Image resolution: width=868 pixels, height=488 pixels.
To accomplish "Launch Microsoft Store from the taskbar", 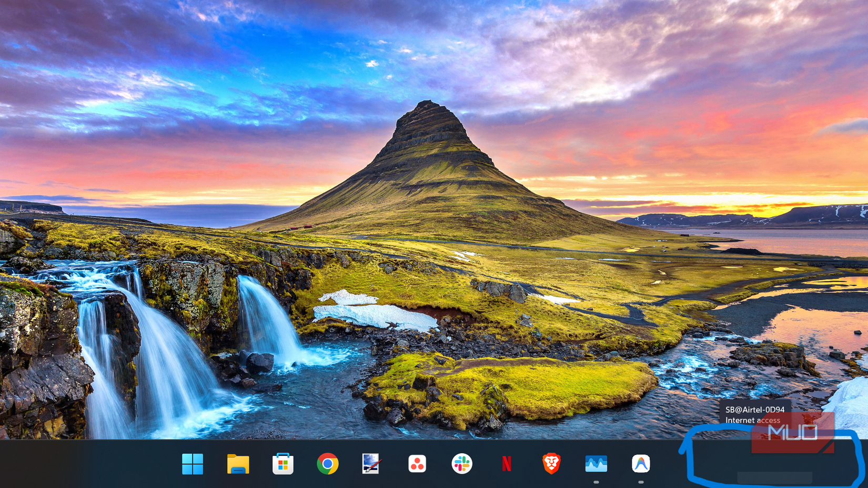I will (283, 464).
